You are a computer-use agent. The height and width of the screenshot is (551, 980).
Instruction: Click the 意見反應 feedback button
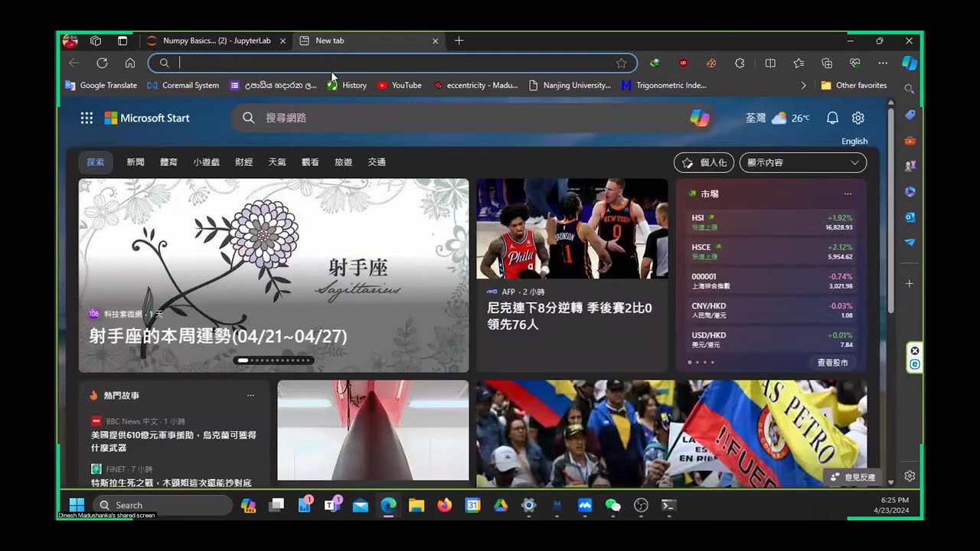tap(854, 478)
